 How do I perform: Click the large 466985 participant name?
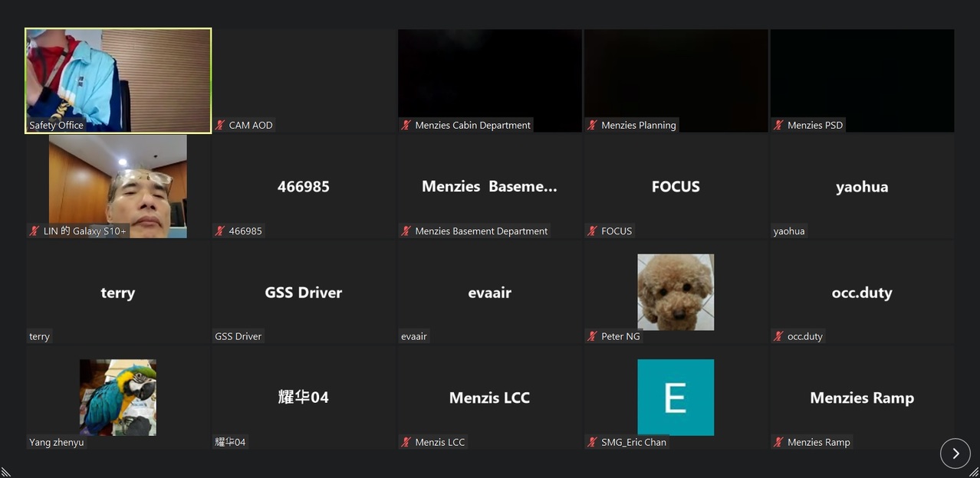(x=304, y=186)
